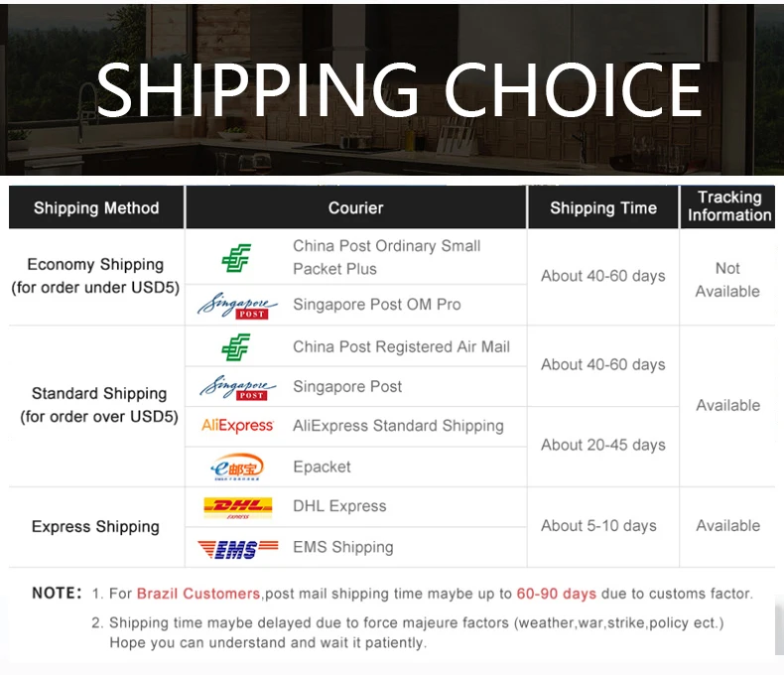Select the Not Available tracking cell
The width and height of the screenshot is (784, 675).
[x=727, y=280]
